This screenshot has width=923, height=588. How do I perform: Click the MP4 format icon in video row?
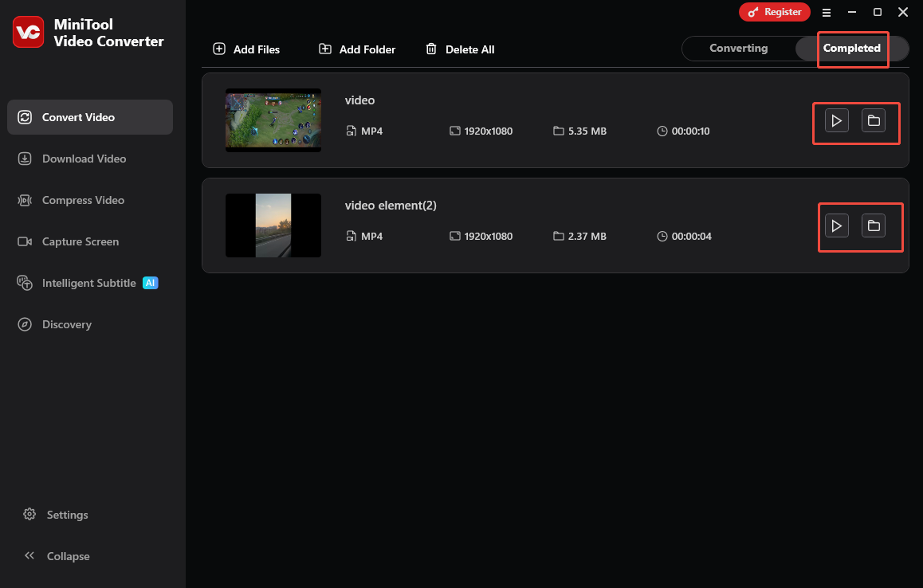(351, 131)
